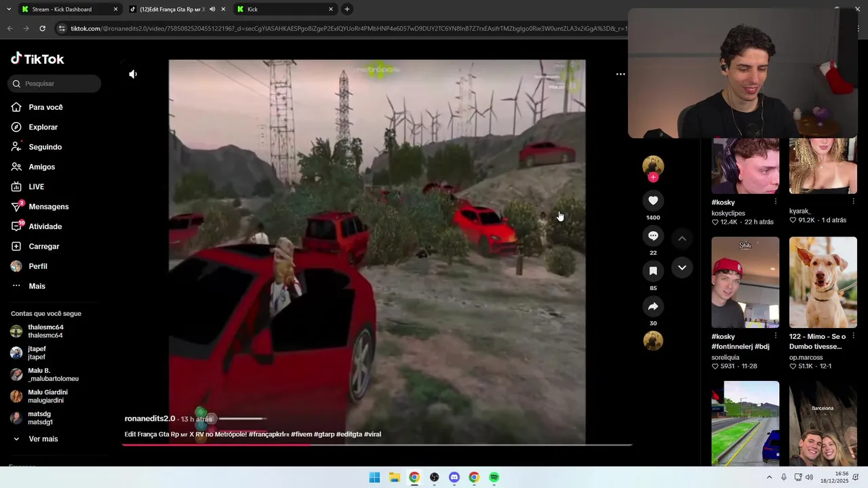Reload the page

42,28
